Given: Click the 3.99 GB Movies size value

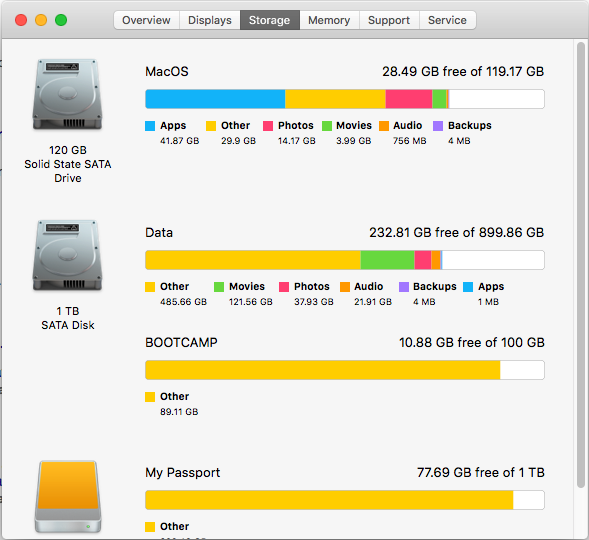Looking at the screenshot, I should coord(353,141).
